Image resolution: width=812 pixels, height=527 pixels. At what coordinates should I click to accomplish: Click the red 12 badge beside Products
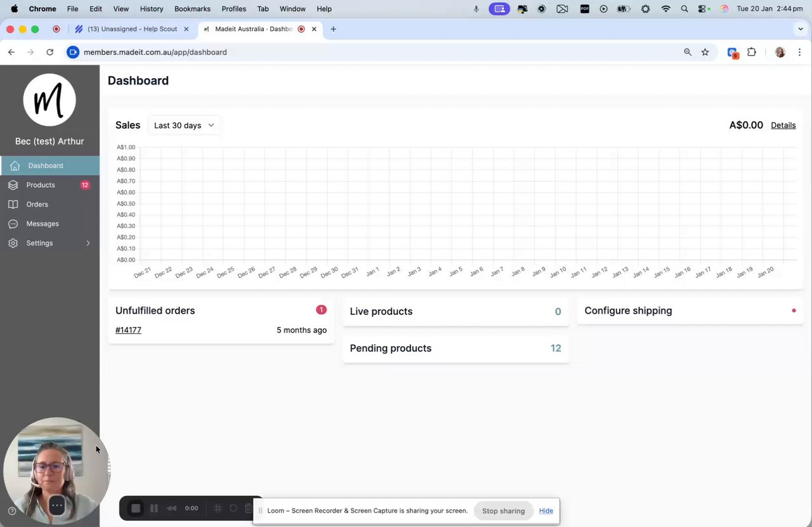(85, 185)
